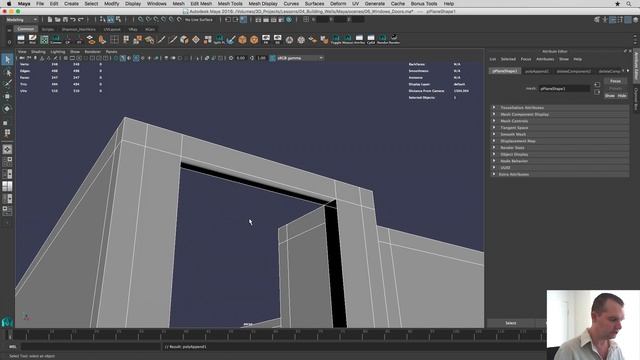640x360 pixels.
Task: Click the Attribute Editor load-input-connection icon
Action: pos(597,84)
